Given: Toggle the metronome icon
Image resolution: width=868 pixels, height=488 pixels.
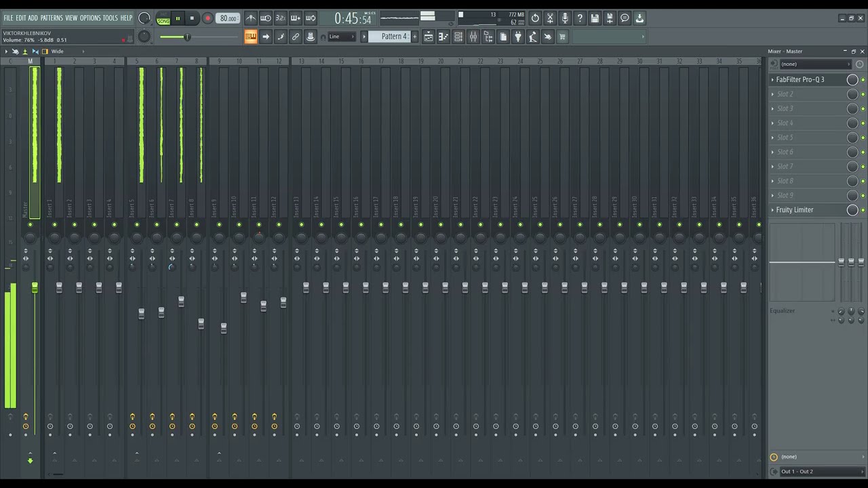Looking at the screenshot, I should tap(251, 18).
